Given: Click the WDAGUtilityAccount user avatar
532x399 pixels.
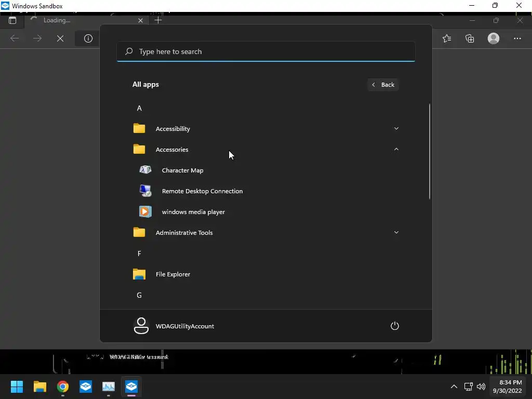Looking at the screenshot, I should pos(141,326).
